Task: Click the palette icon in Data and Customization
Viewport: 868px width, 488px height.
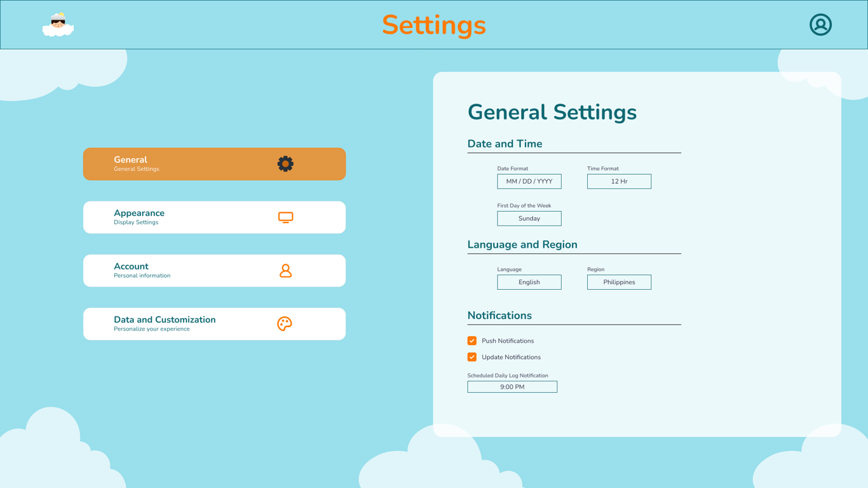Action: coord(285,324)
